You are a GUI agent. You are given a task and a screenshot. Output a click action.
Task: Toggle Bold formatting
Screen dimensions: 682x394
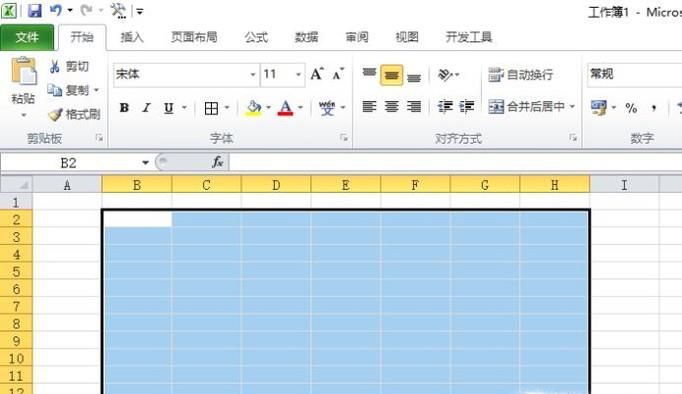click(124, 107)
